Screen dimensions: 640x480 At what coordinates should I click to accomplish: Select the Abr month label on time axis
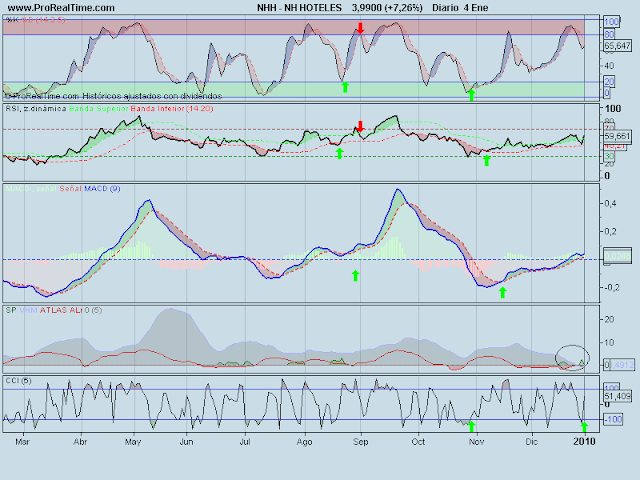80,442
